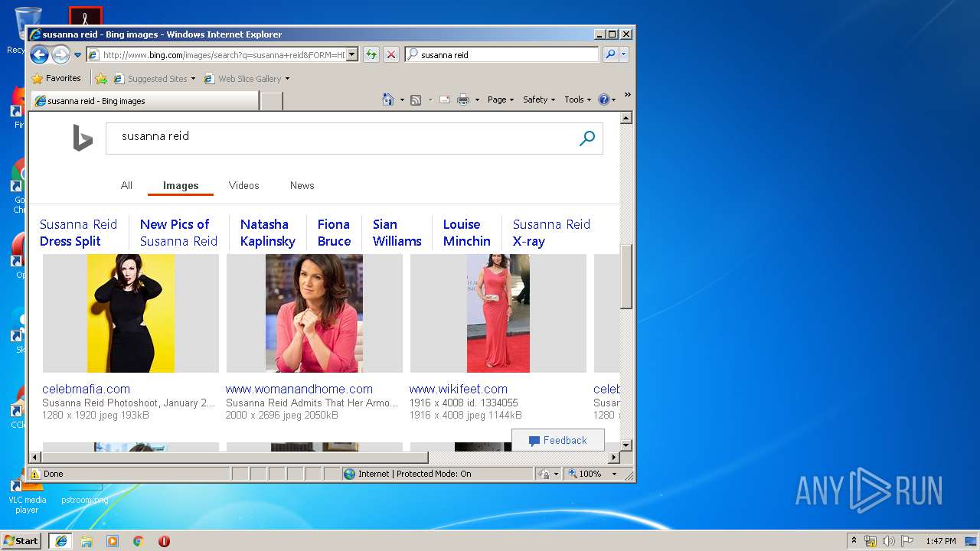Open the Web Slice Gallery link
This screenshot has height=551, width=980.
247,78
